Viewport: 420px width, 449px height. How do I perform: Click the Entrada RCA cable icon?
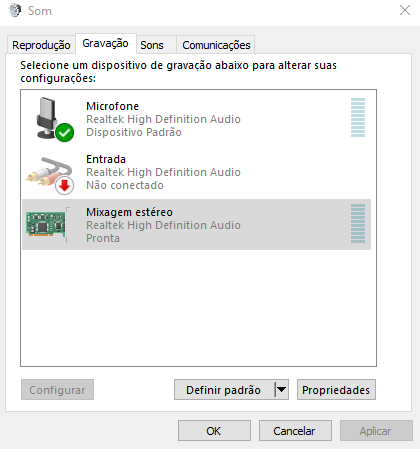tap(49, 172)
